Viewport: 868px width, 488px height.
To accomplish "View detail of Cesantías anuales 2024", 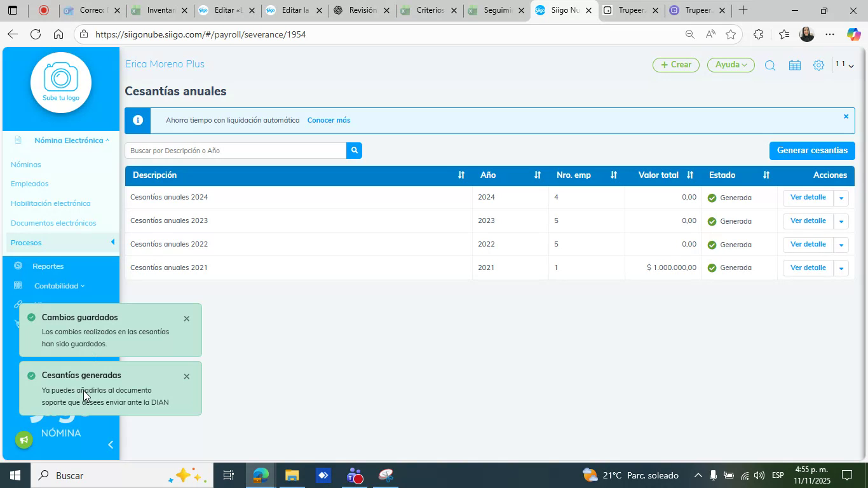I will [808, 198].
